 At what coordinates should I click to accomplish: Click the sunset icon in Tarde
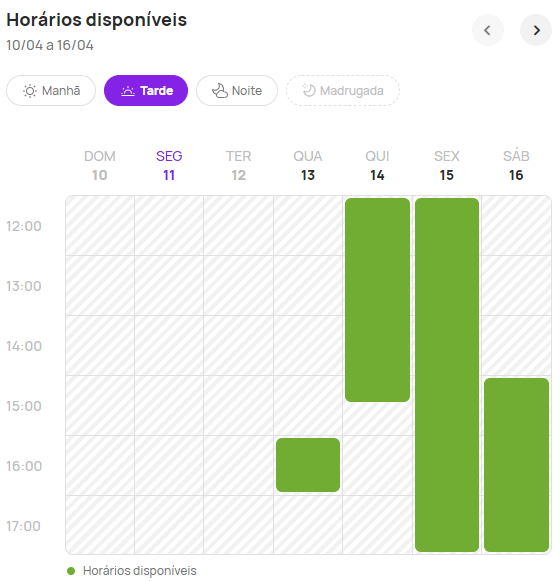click(128, 91)
